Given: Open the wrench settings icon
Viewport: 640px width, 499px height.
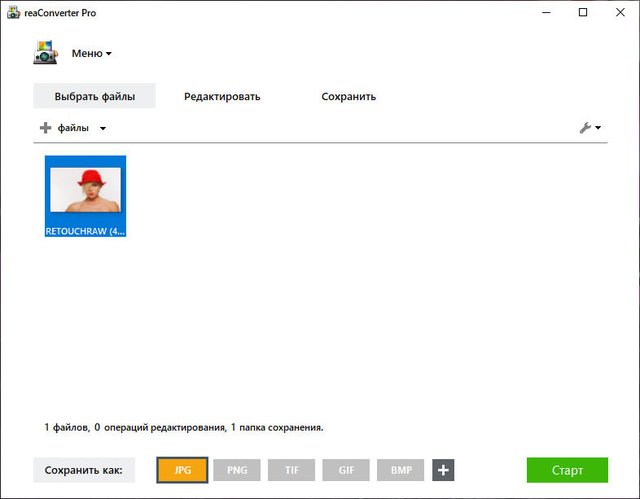Looking at the screenshot, I should pos(587,128).
